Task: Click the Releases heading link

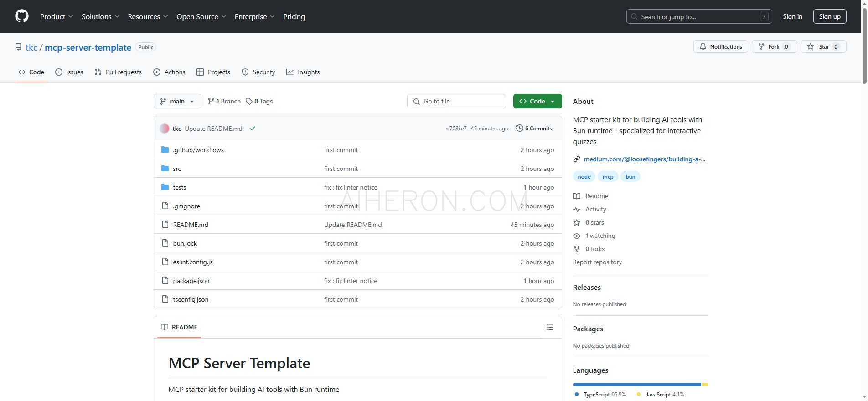Action: [x=587, y=287]
